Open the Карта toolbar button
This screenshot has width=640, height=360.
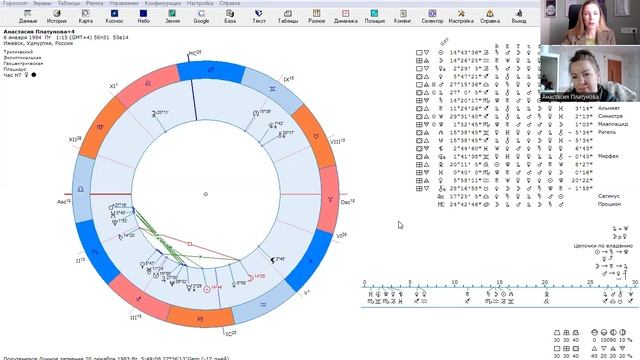tap(86, 17)
